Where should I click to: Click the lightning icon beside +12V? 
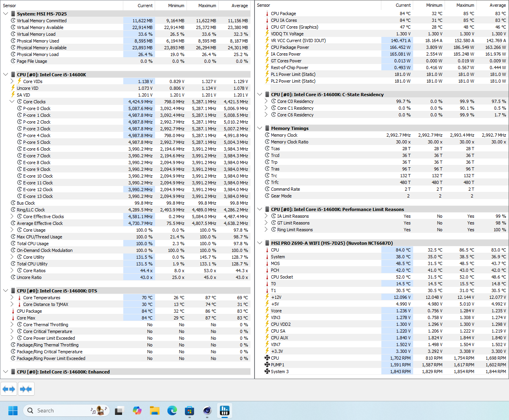pos(267,297)
